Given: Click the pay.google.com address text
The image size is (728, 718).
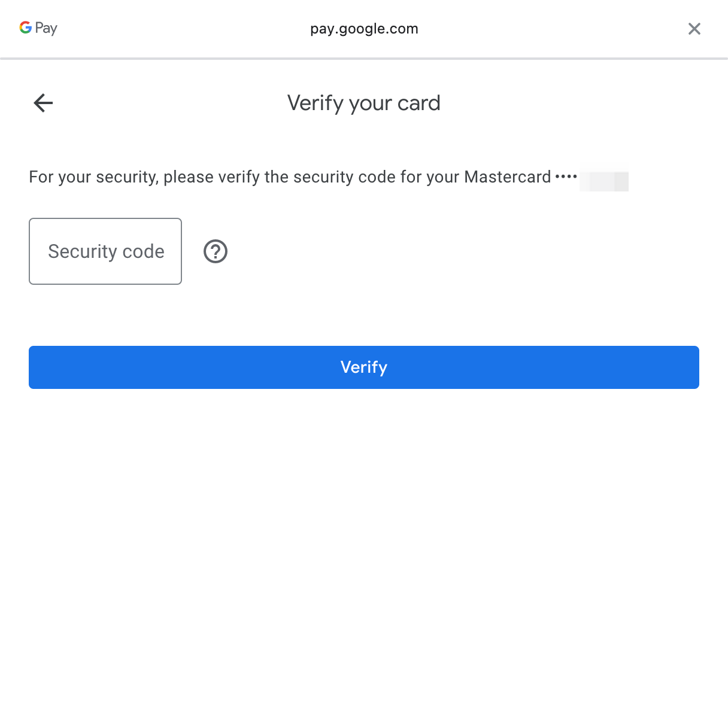Looking at the screenshot, I should click(364, 29).
